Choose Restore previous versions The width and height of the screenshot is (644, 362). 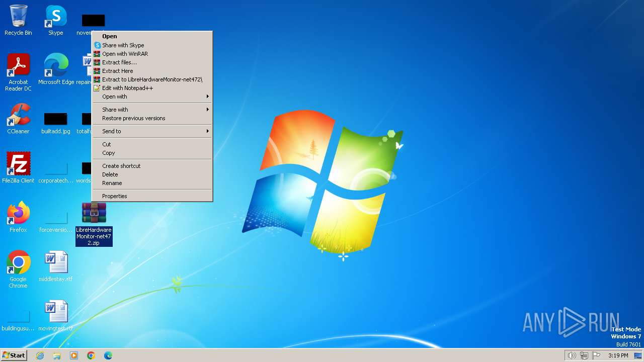152,118
